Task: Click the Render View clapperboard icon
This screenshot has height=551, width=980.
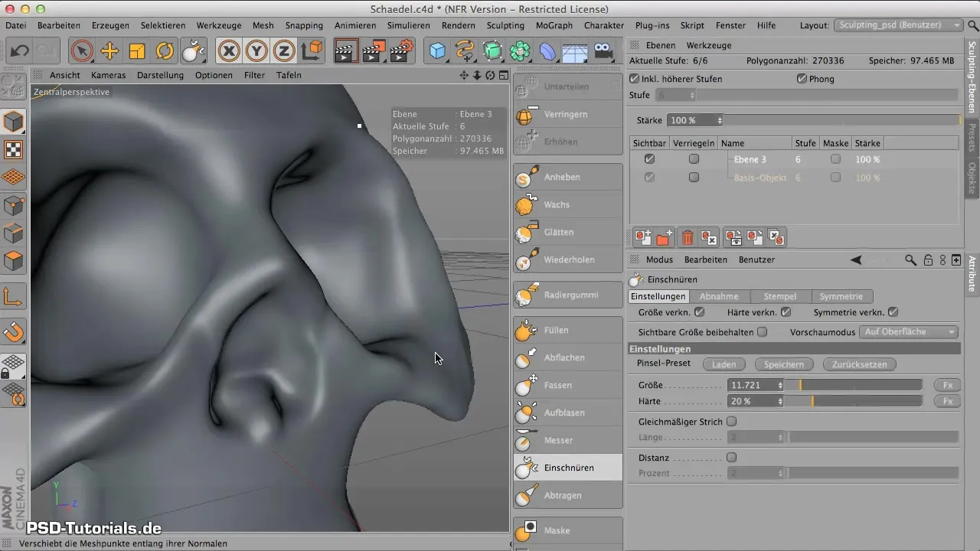Action: pyautogui.click(x=346, y=51)
